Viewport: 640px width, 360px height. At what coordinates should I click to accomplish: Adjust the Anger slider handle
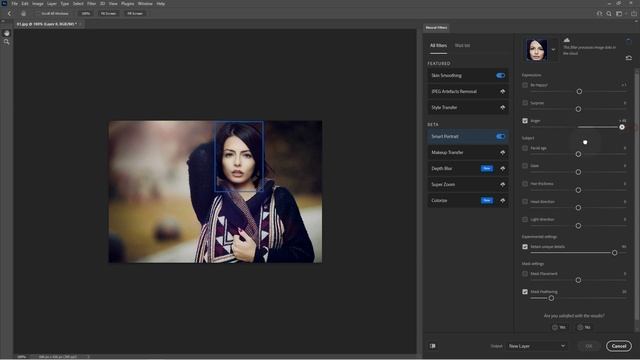(x=622, y=127)
